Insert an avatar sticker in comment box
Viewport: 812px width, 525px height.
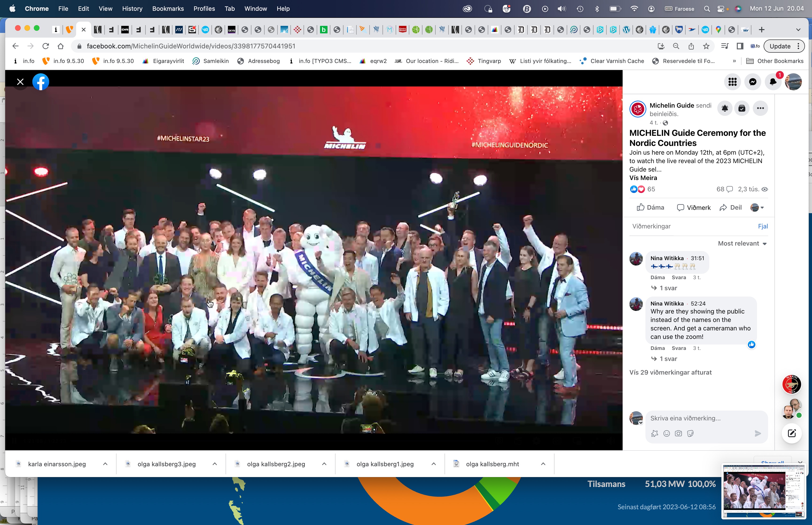(x=655, y=433)
